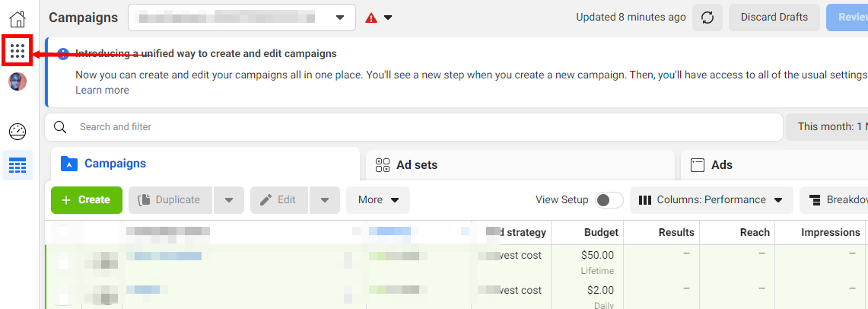
Task: Open the All Tools grid menu
Action: [x=18, y=53]
